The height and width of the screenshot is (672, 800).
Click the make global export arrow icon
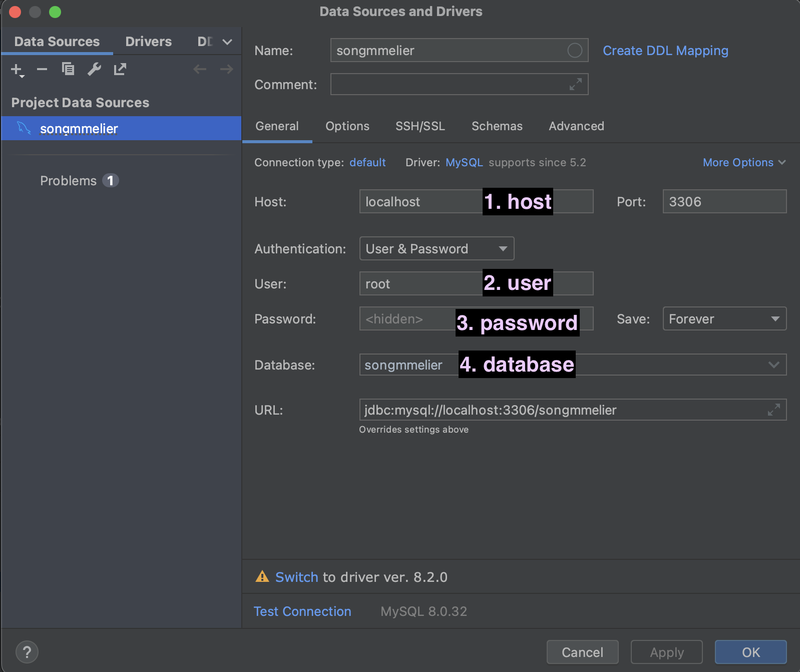pyautogui.click(x=120, y=69)
